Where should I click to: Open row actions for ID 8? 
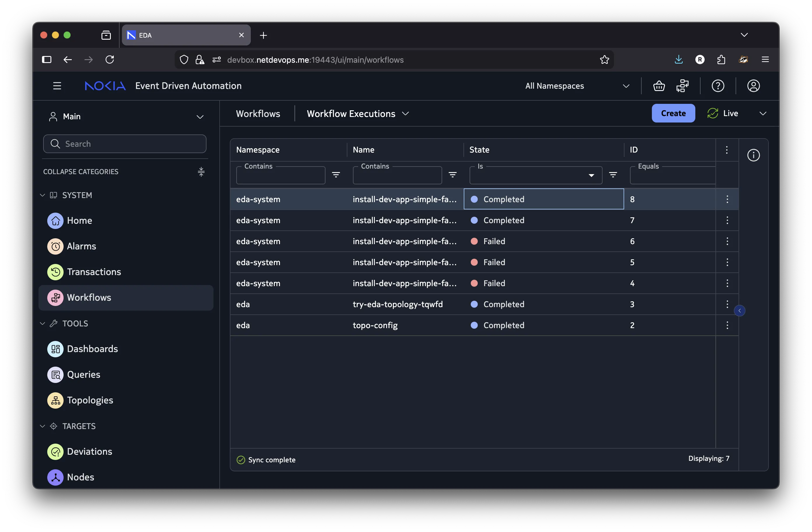727,199
